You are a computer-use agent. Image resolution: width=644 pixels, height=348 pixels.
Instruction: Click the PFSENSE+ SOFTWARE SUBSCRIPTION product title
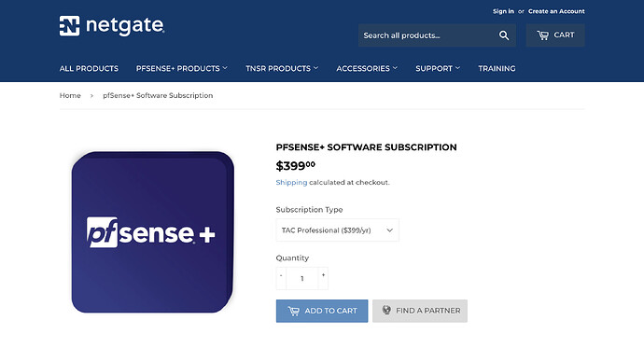tap(366, 147)
